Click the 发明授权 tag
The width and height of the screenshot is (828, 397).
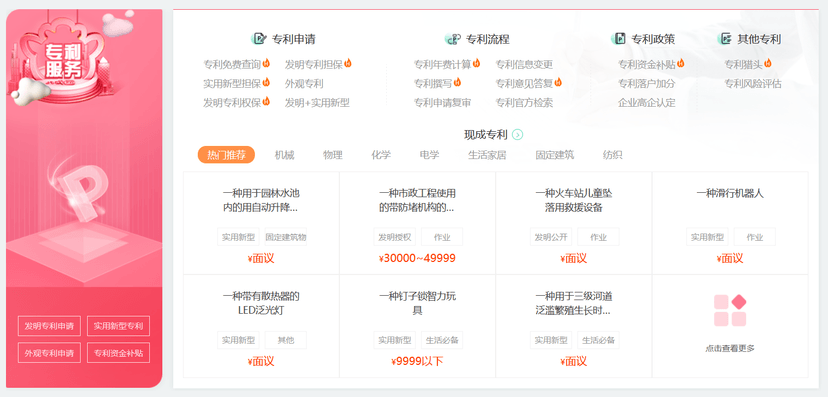coord(394,237)
